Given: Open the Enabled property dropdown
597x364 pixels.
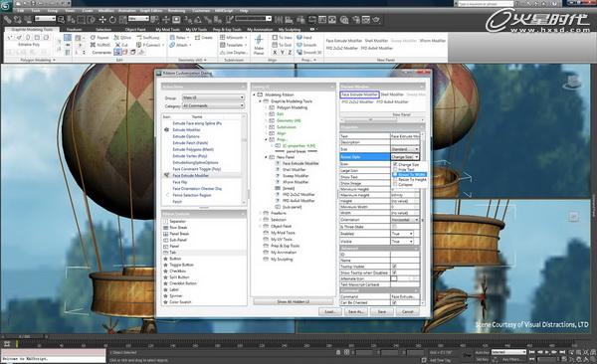Looking at the screenshot, I should pos(402,234).
